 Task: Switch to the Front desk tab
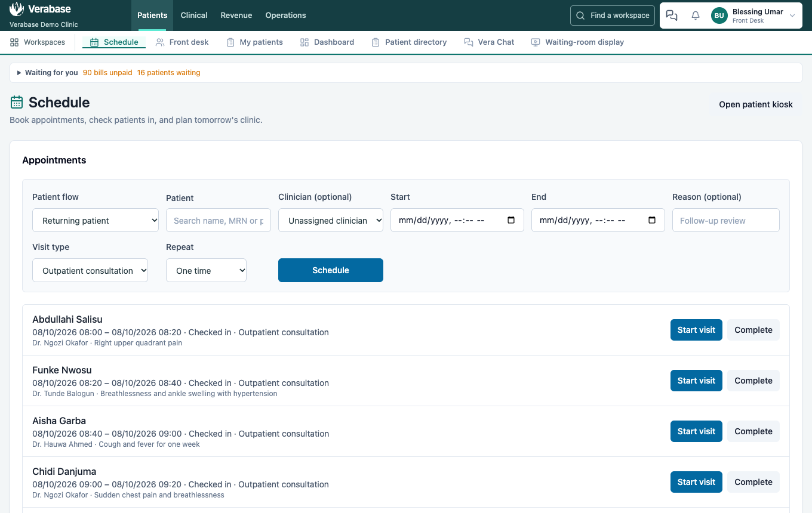click(x=182, y=42)
